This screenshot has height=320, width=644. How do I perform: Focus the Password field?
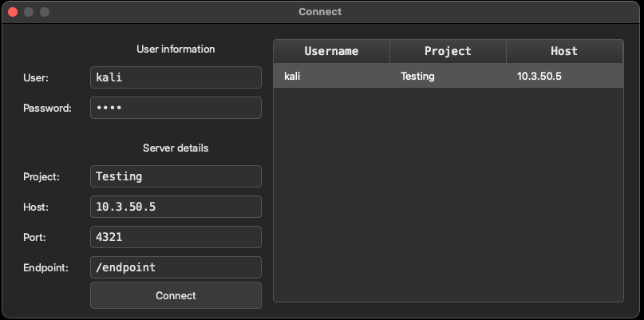pyautogui.click(x=176, y=108)
